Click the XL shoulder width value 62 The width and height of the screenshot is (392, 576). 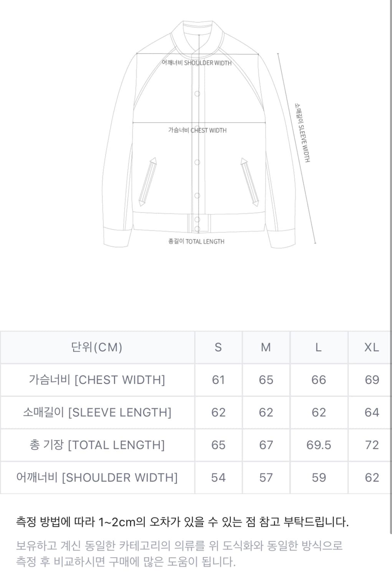371,478
